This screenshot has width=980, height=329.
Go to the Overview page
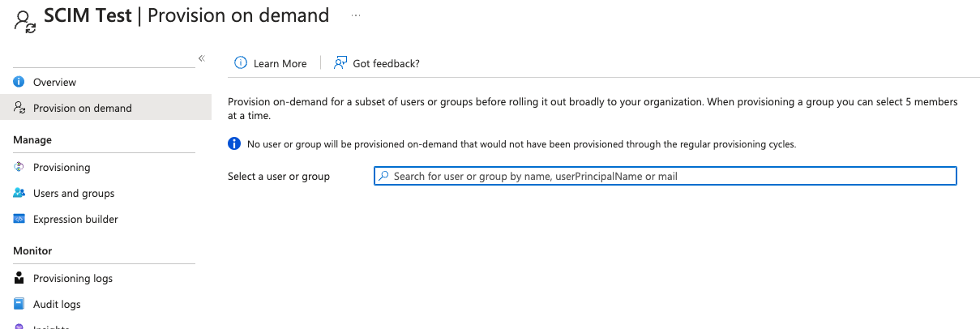[54, 82]
